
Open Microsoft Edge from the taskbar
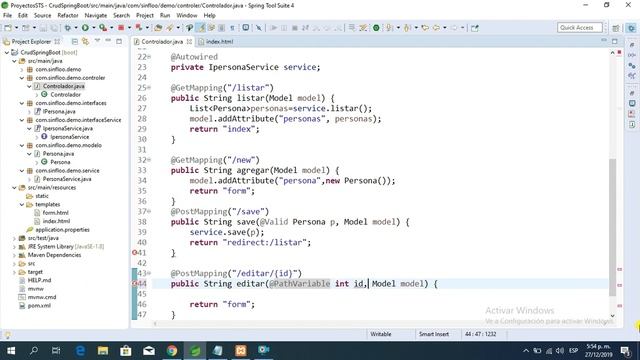click(x=80, y=351)
